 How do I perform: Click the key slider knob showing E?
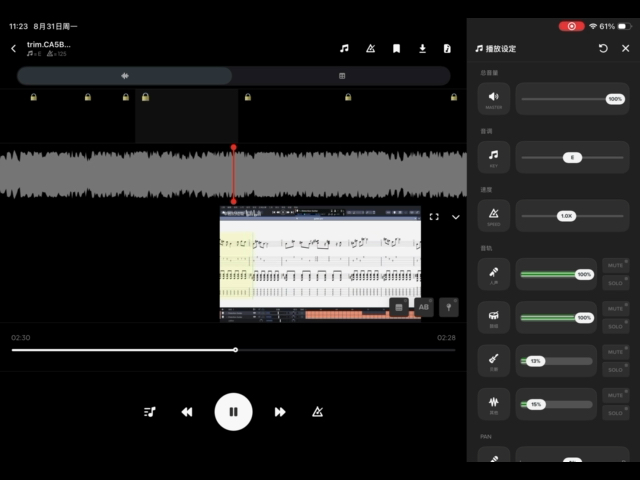(x=572, y=158)
